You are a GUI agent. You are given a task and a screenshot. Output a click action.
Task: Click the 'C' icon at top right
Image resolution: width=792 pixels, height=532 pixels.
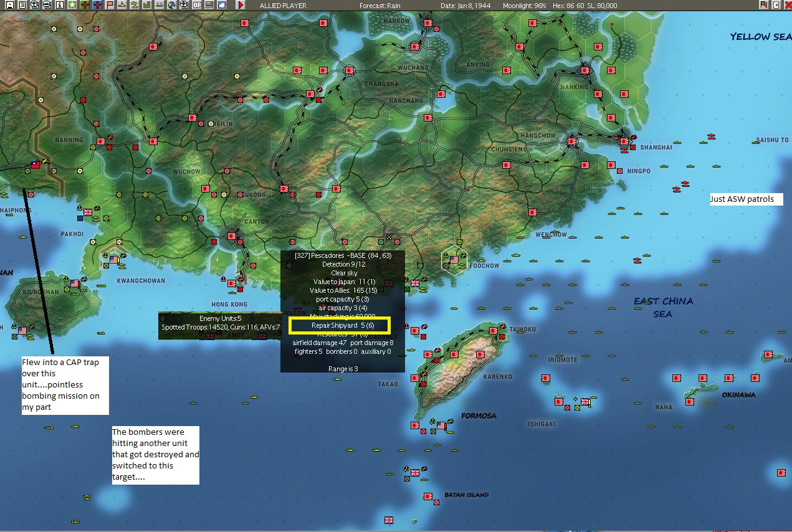click(776, 5)
